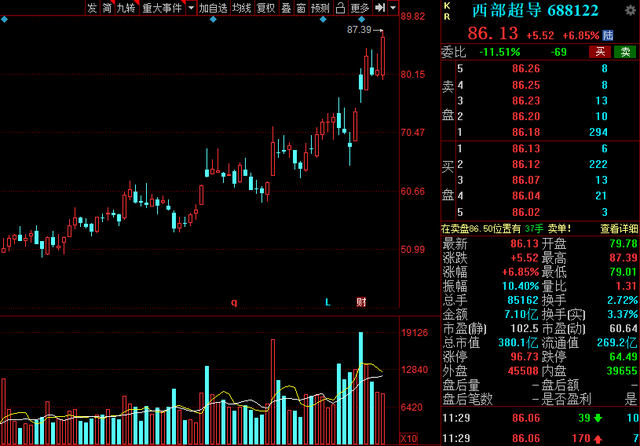This screenshot has width=640, height=446.
Task: Click the 最低 value 79.01
Action: (623, 272)
